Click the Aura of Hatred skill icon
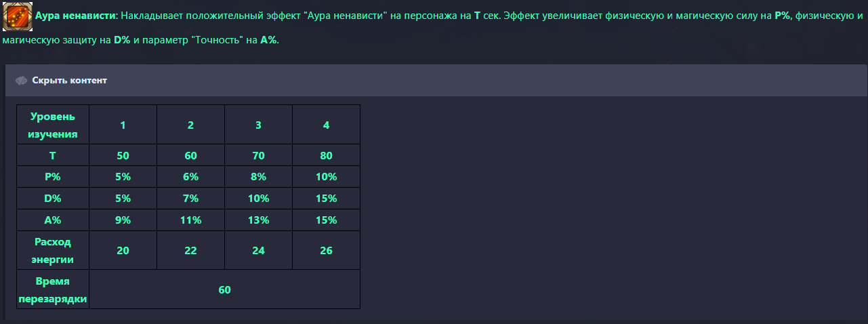This screenshot has height=324, width=868. (18, 16)
